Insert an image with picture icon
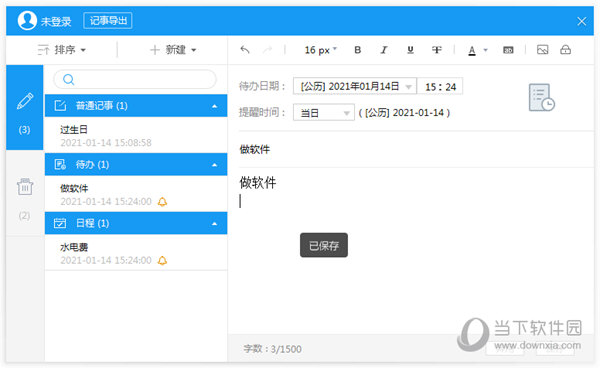The width and height of the screenshot is (600, 368). pos(542,50)
